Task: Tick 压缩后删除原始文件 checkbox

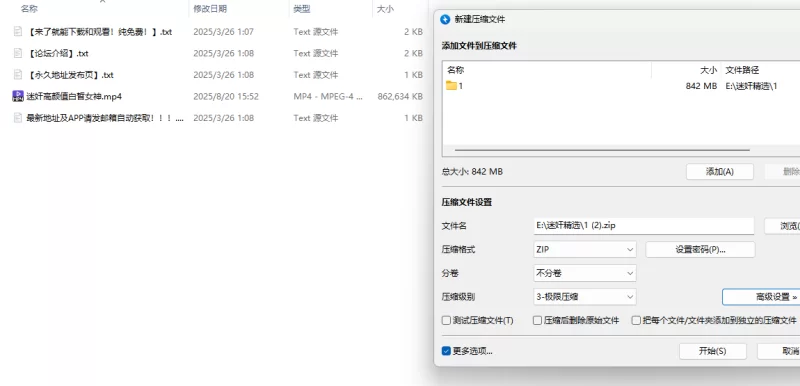Action: coord(537,321)
